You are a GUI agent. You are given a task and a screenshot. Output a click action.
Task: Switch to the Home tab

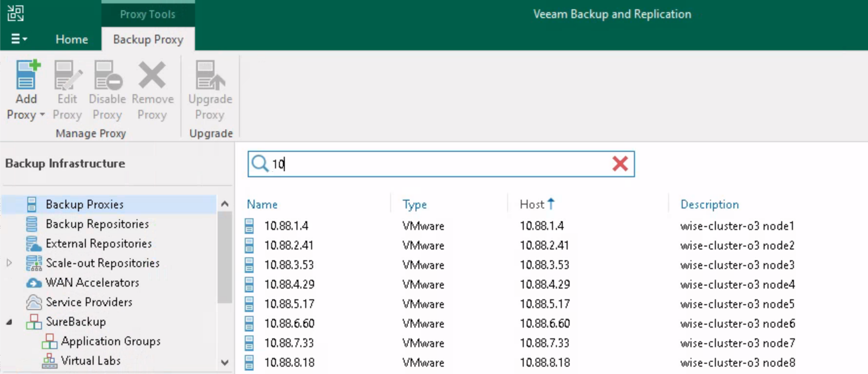(72, 39)
